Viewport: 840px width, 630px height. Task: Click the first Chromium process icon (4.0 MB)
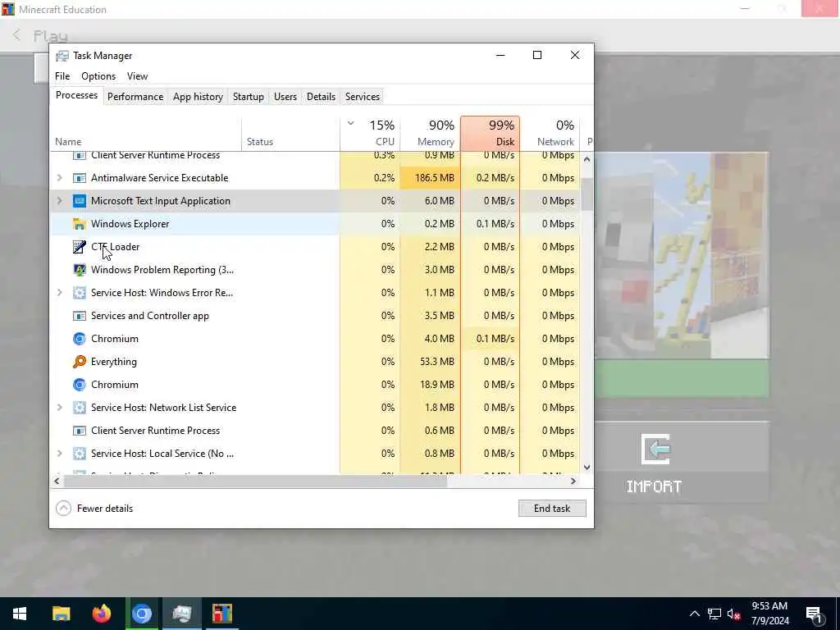[x=80, y=339]
